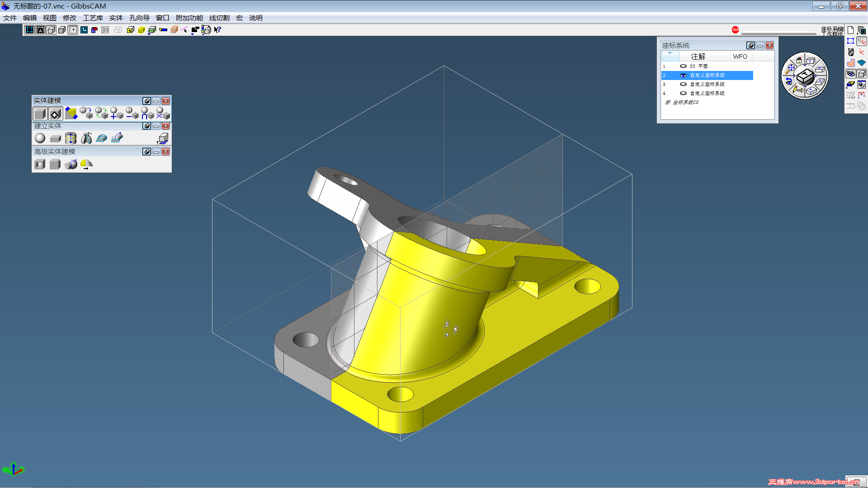Screen dimensions: 868x488
Task: Click sort arrow in coordinate list header
Action: tap(670, 54)
